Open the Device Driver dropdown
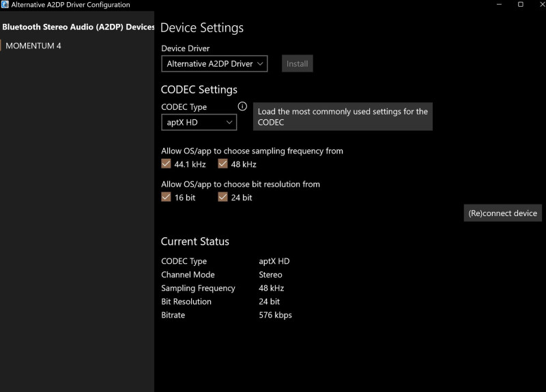This screenshot has height=392, width=546. [x=214, y=63]
